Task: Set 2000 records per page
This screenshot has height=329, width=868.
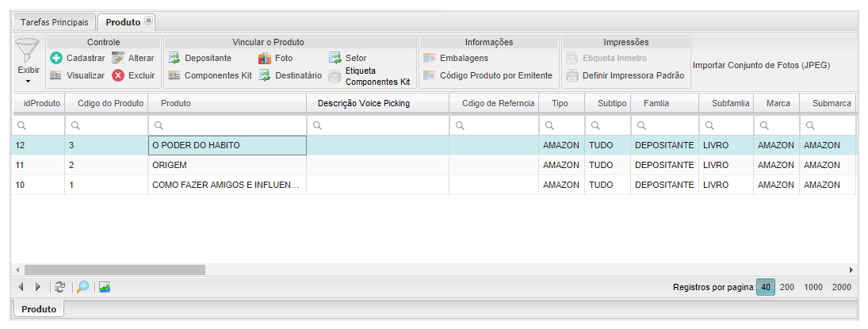Action: click(842, 287)
